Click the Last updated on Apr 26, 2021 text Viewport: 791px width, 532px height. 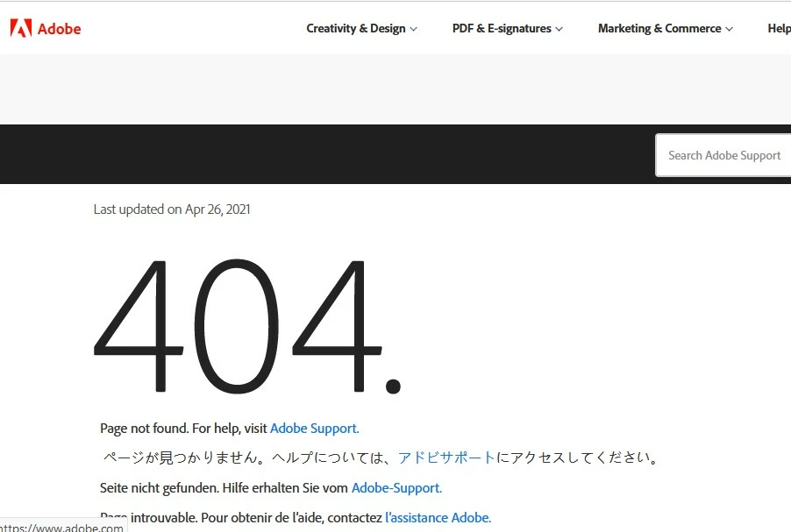(172, 209)
